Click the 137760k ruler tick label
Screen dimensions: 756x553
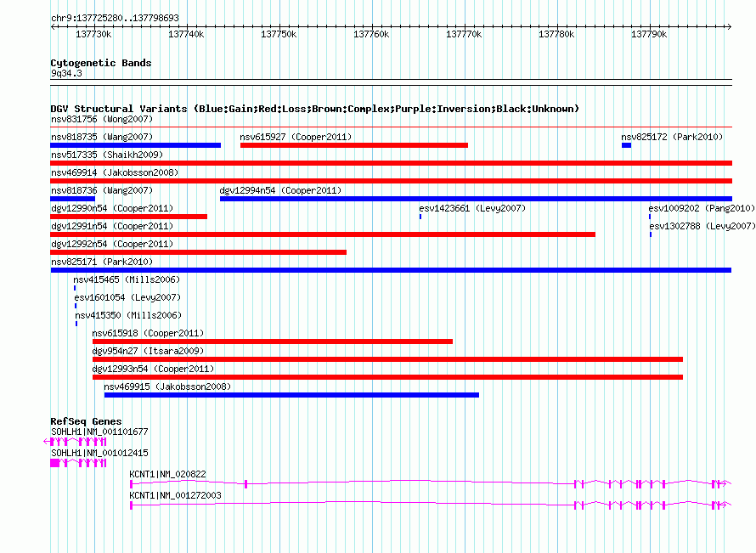coord(371,34)
